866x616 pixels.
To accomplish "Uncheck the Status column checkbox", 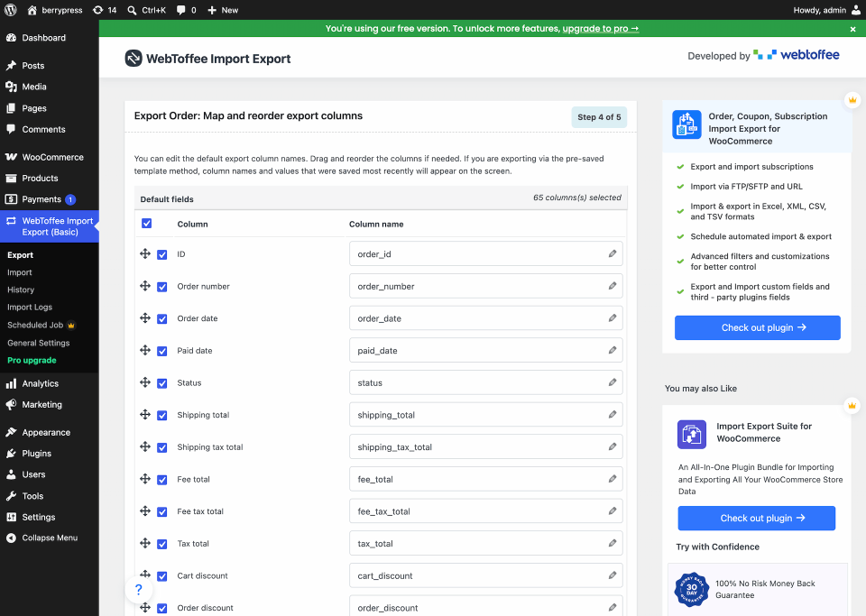I will point(161,383).
